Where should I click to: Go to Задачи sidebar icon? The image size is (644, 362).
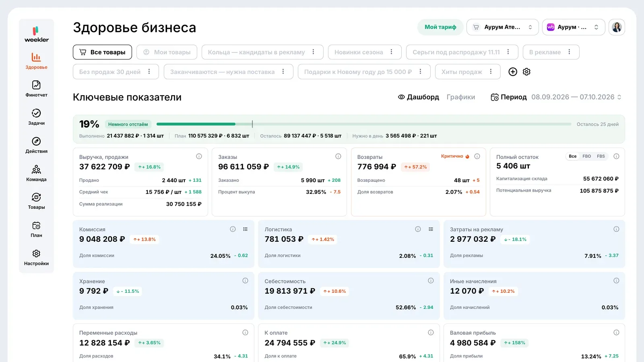pos(36,117)
